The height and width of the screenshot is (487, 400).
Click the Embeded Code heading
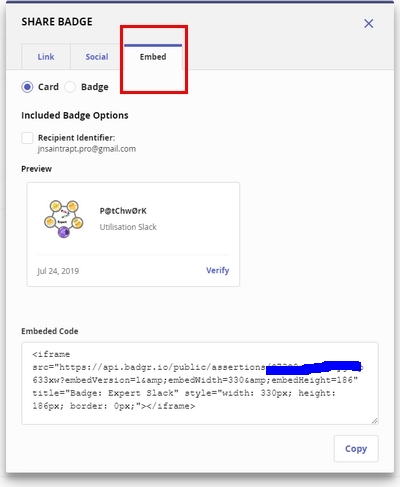tap(50, 331)
